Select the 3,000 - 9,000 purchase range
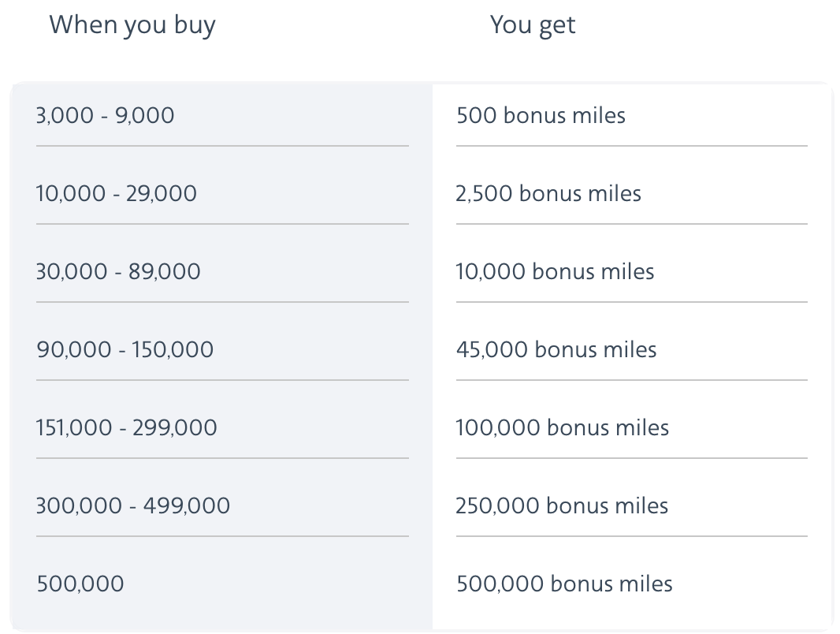Image resolution: width=840 pixels, height=634 pixels. coord(105,115)
